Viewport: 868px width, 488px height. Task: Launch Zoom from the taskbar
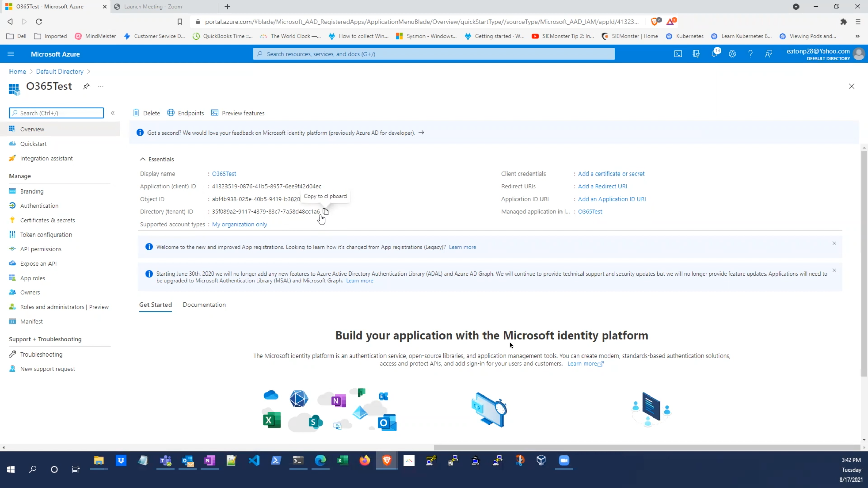tap(564, 460)
